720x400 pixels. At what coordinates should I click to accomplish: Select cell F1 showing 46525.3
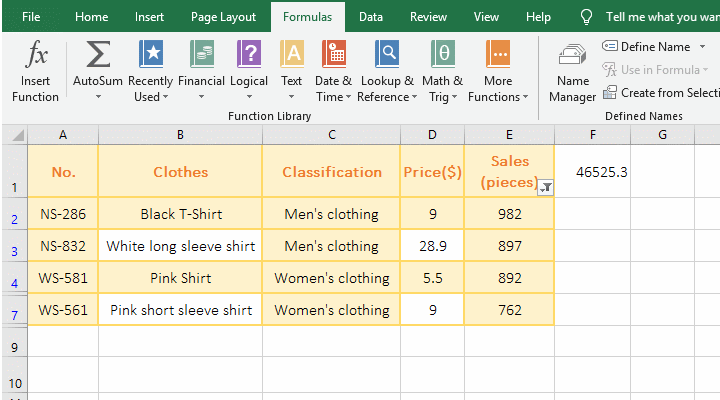pos(592,172)
